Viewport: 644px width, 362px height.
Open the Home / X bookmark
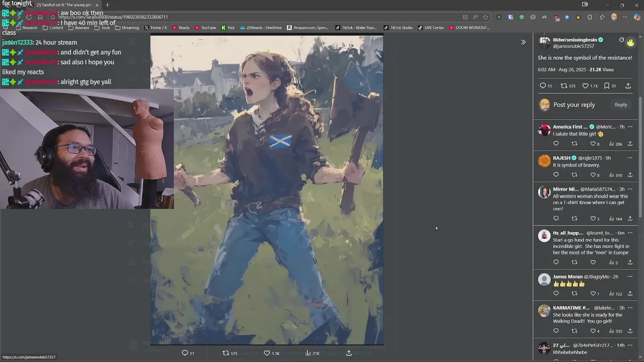155,28
